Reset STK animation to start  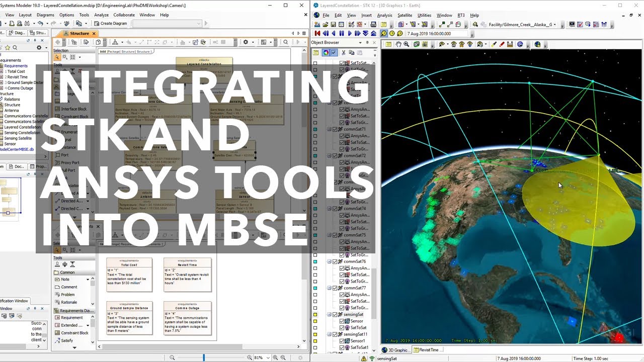[x=317, y=33]
